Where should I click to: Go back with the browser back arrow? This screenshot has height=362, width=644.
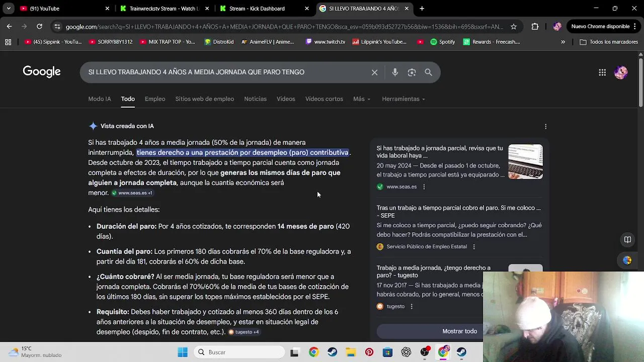point(9,26)
